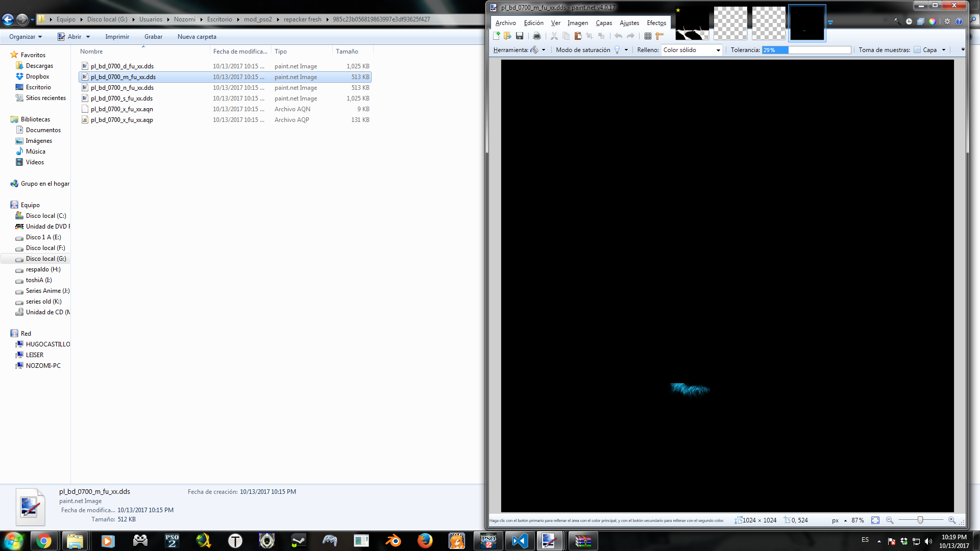Click the Tolerancia slider bar

coord(806,50)
